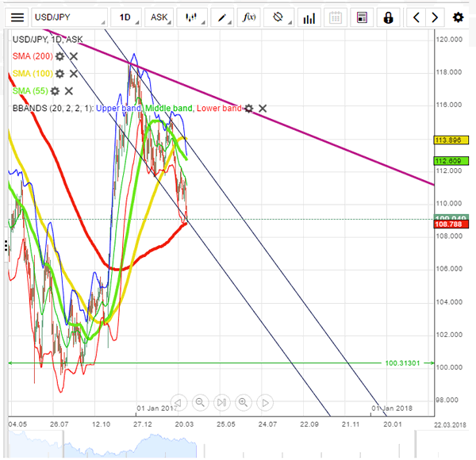Image resolution: width=476 pixels, height=460 pixels.
Task: Click the scroll chart right control
Action: [265, 403]
